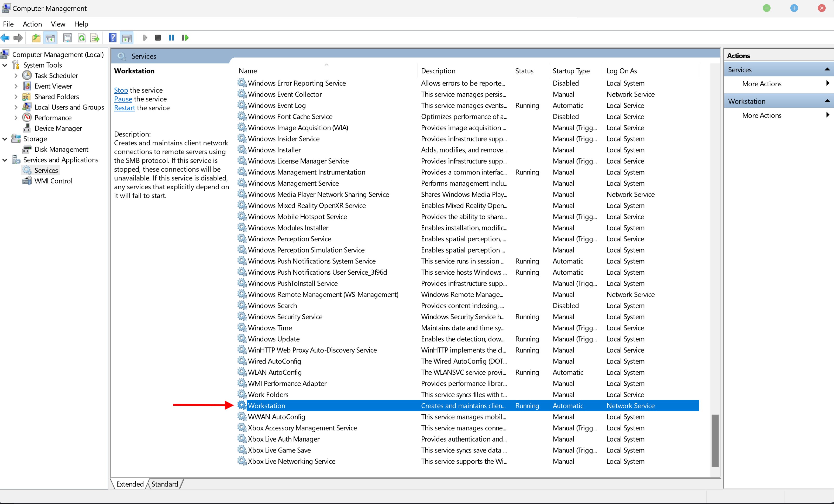Open the Help toolbar icon
The width and height of the screenshot is (834, 504).
click(112, 37)
